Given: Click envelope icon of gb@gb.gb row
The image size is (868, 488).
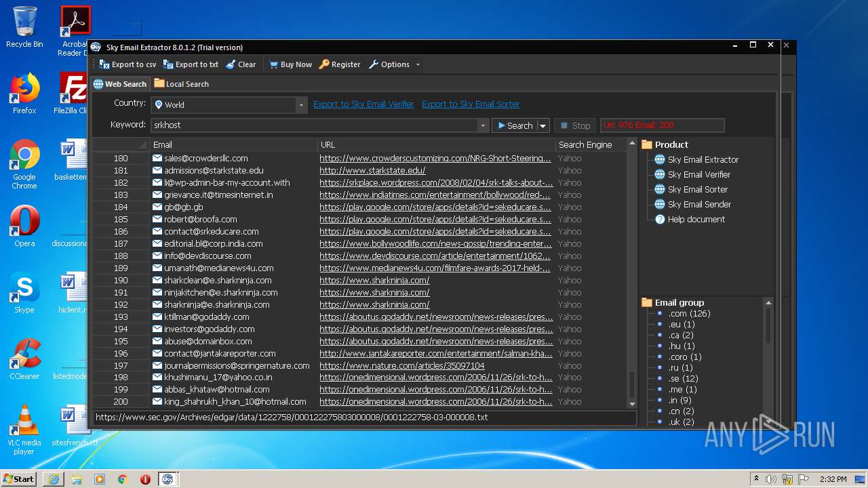Looking at the screenshot, I should [157, 207].
